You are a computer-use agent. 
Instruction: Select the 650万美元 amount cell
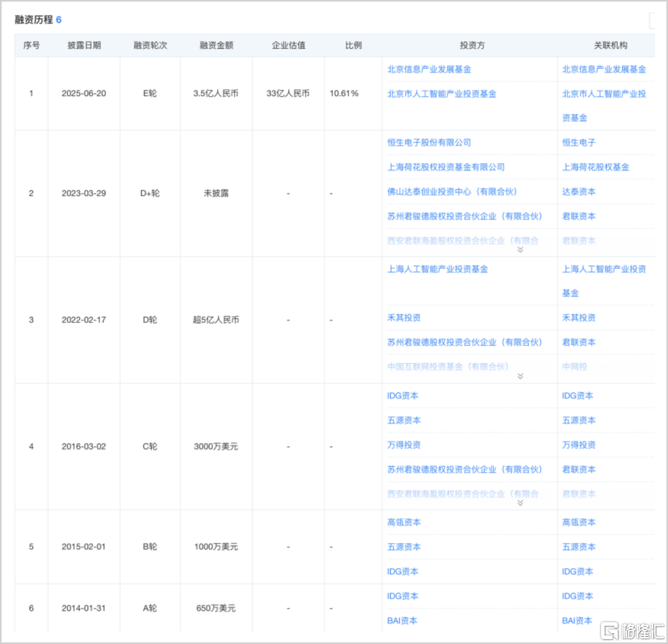pyautogui.click(x=216, y=608)
